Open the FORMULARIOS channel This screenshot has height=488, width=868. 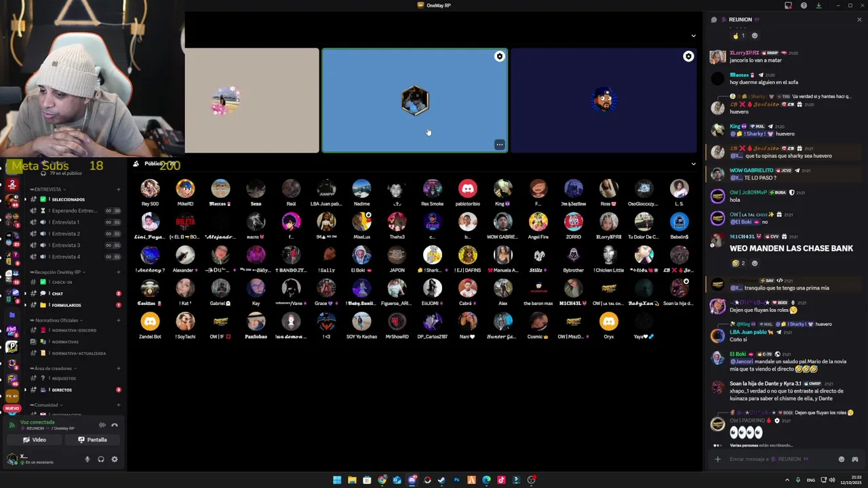75,305
